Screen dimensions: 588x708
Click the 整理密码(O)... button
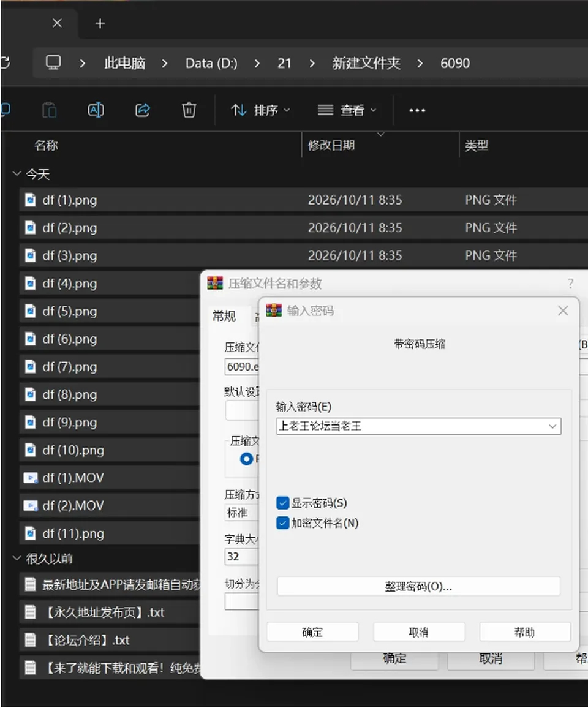coord(419,586)
